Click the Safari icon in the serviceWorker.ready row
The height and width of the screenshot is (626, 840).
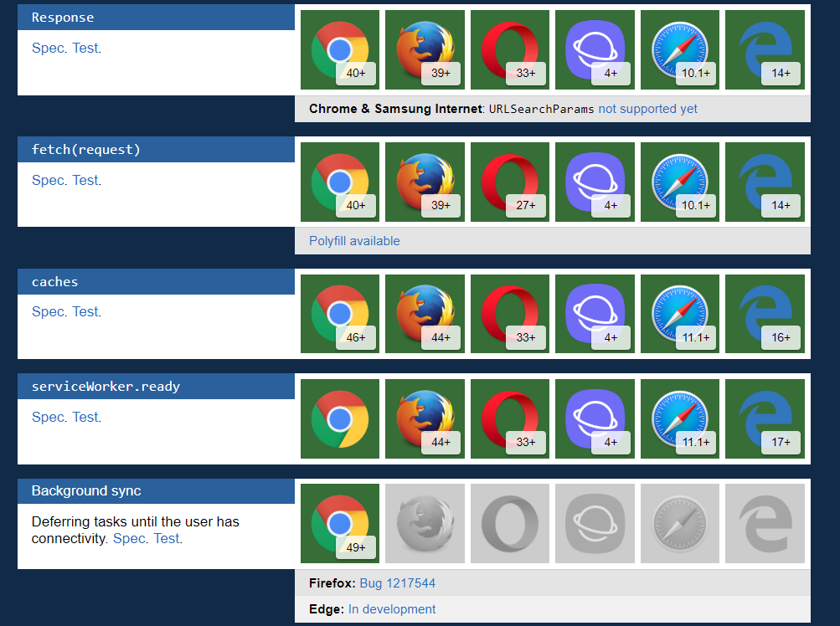(x=680, y=418)
